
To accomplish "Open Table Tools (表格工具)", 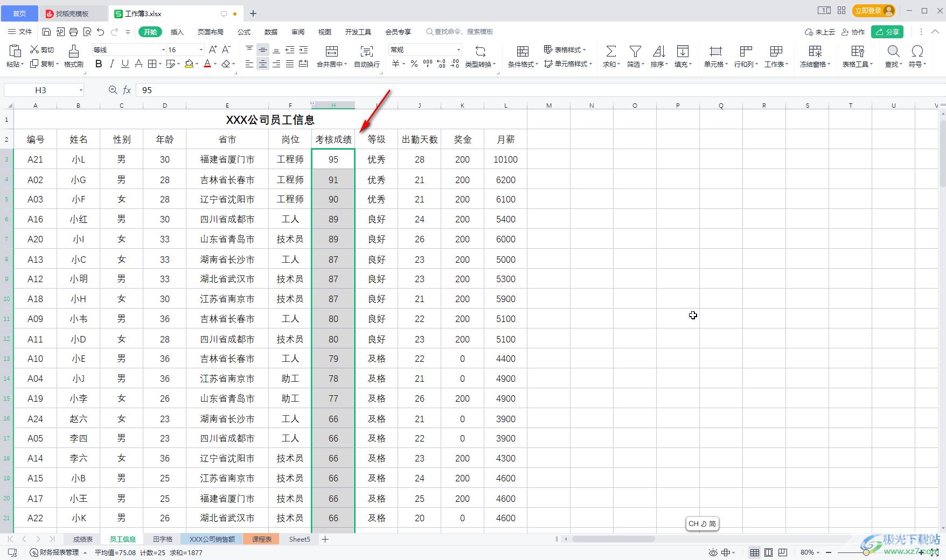I will pyautogui.click(x=857, y=56).
